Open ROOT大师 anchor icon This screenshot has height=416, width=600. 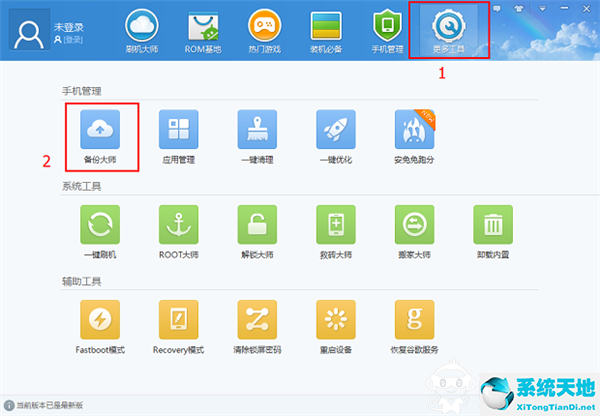[x=179, y=232]
